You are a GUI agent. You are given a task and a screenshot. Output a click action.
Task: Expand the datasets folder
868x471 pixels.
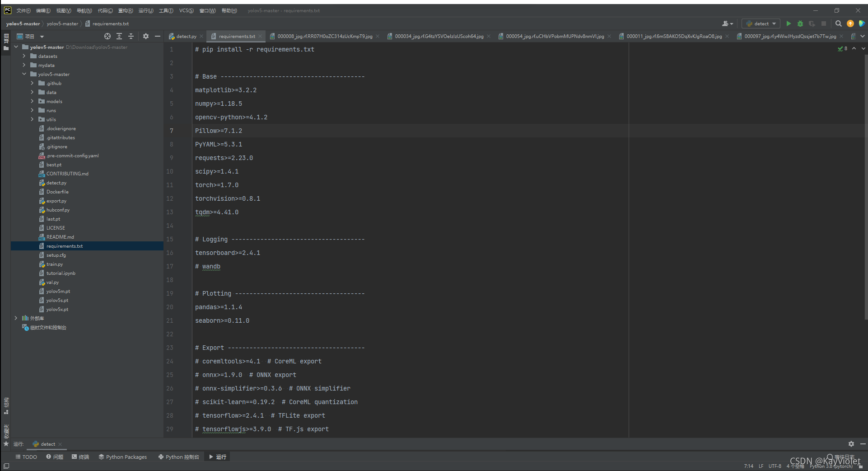pos(24,56)
